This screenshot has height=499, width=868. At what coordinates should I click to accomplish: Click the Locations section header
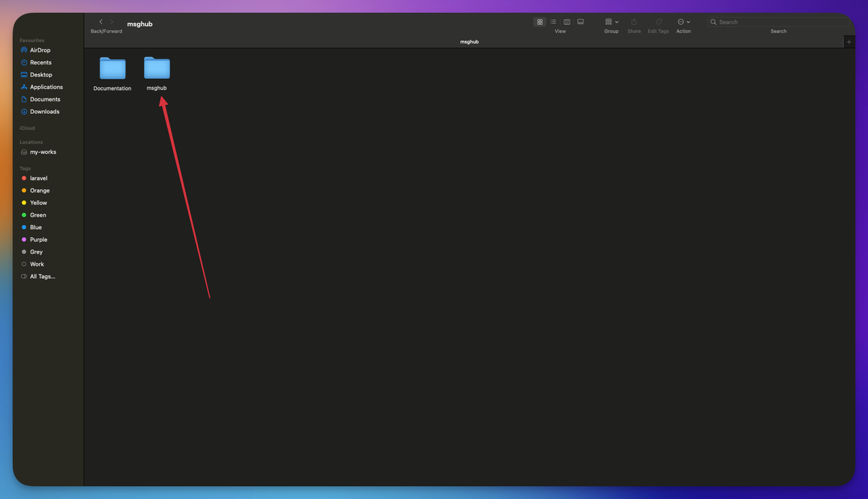(x=31, y=142)
